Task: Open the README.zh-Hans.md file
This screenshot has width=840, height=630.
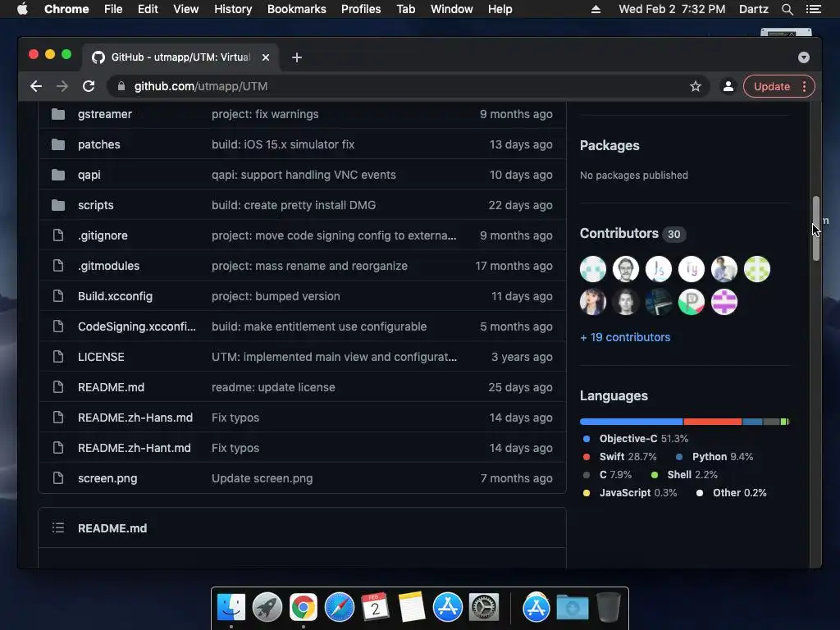Action: pos(135,418)
